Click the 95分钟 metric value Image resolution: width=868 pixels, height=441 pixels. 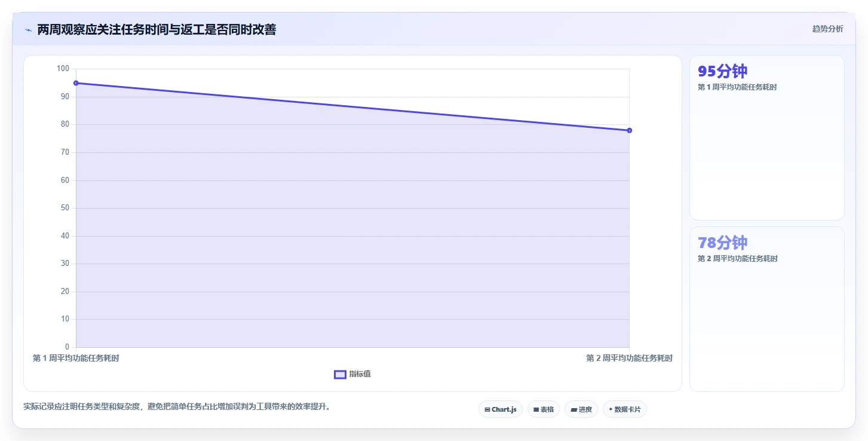(x=722, y=71)
